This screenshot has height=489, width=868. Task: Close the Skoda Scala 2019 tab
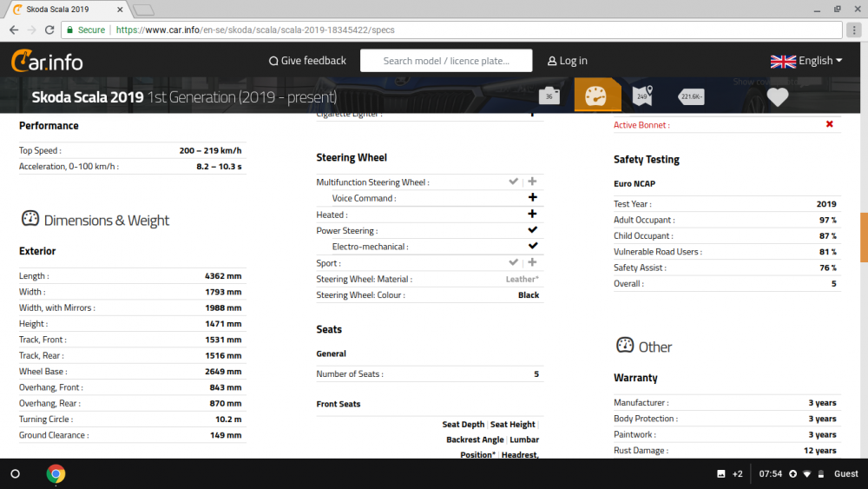pos(120,10)
